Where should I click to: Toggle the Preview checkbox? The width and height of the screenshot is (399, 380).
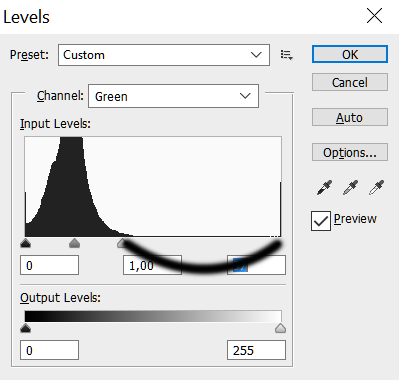tap(321, 221)
